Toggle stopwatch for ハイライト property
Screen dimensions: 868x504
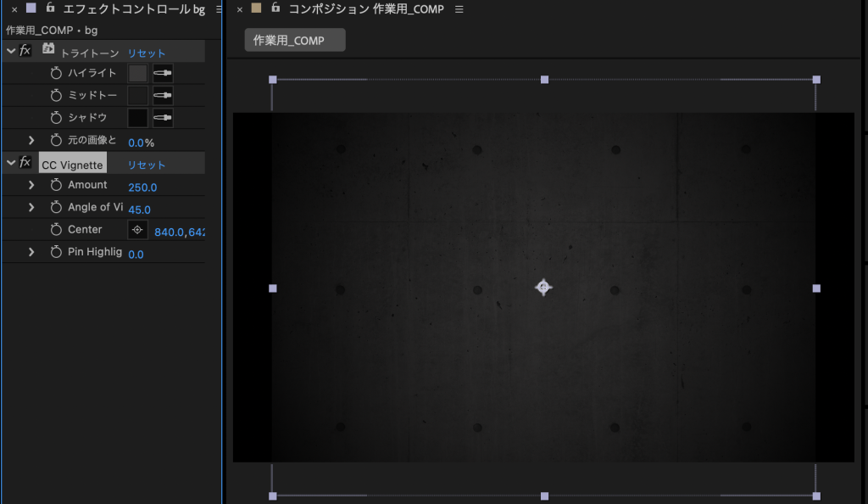pyautogui.click(x=56, y=74)
